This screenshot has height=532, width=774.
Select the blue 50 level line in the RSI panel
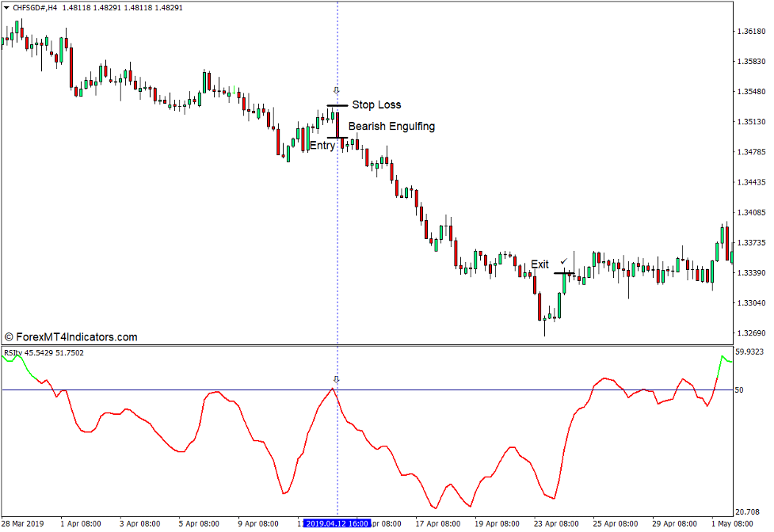475,390
